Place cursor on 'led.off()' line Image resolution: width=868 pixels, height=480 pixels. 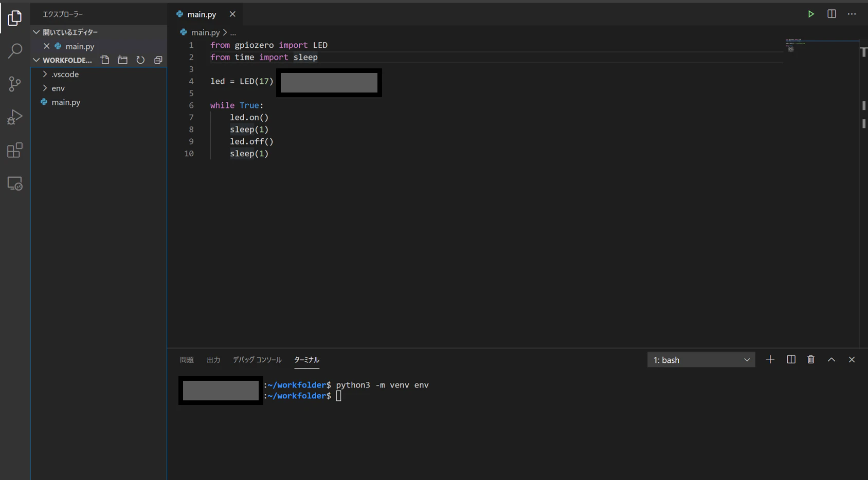(x=251, y=141)
